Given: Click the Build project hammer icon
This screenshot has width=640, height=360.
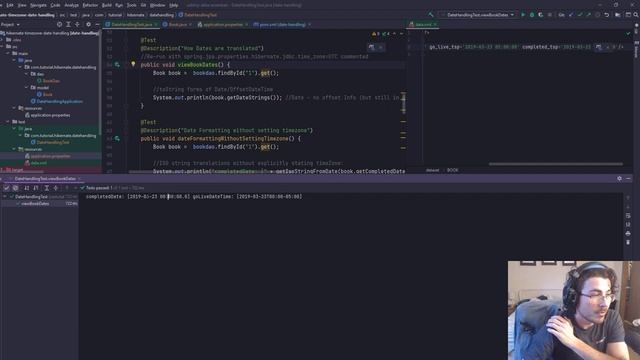Looking at the screenshot, I should (431, 15).
